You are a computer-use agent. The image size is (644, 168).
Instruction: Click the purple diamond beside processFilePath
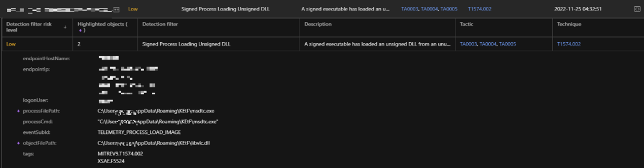click(18, 111)
